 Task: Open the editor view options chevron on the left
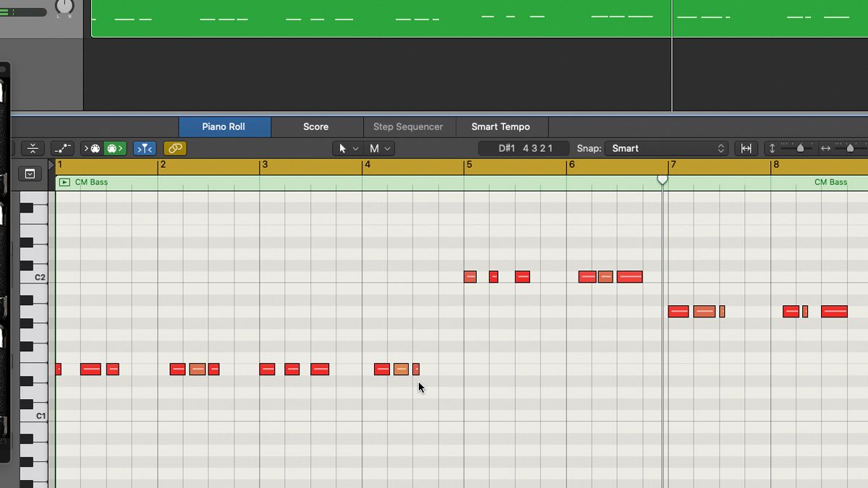30,174
